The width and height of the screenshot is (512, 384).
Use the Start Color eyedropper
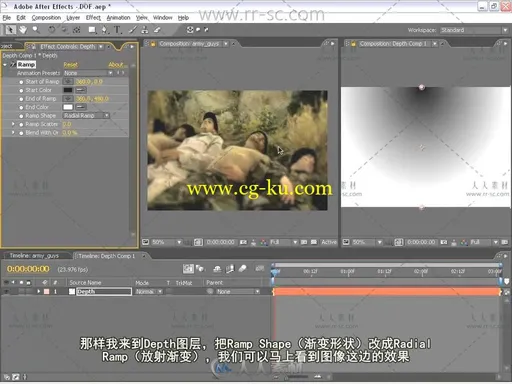pos(81,90)
